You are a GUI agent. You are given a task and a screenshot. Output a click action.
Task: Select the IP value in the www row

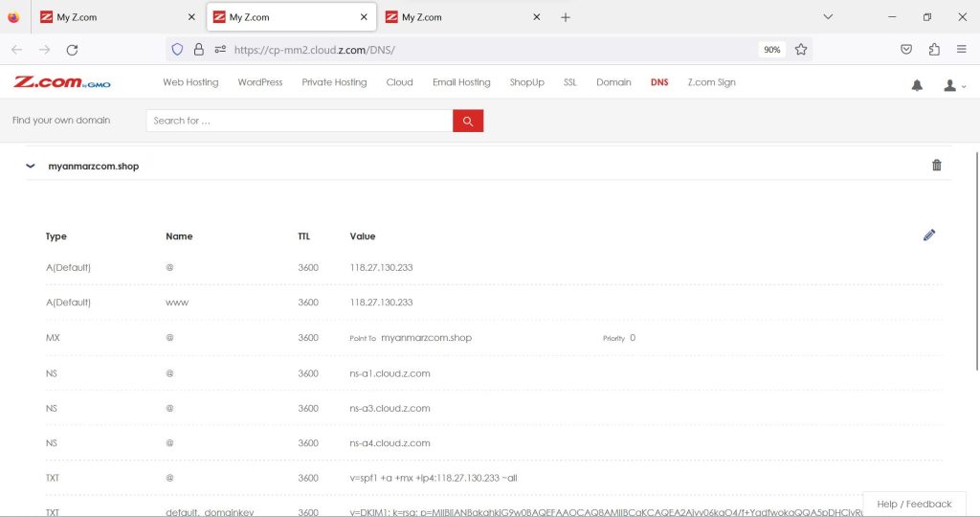click(381, 303)
